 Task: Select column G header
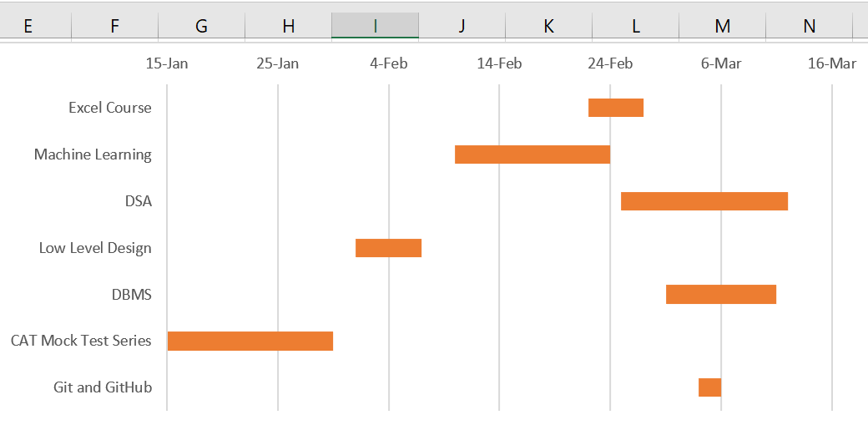pyautogui.click(x=201, y=26)
